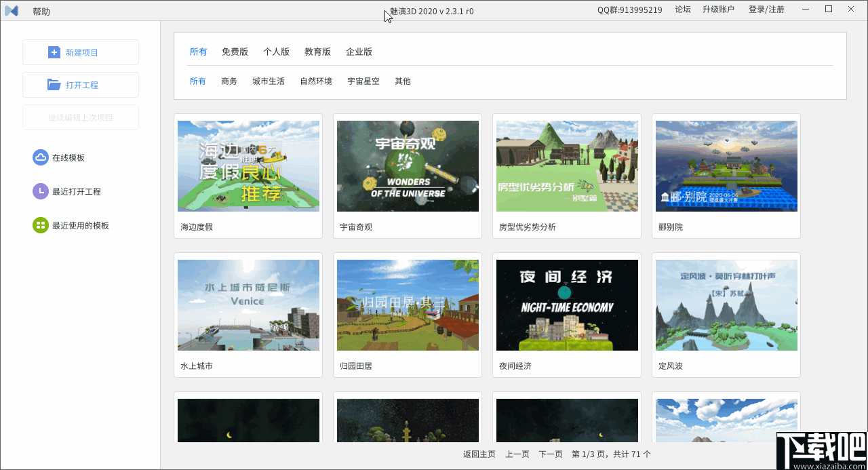Screen dimensions: 868x470
Task: Click the disabled 继续编辑上次项目 button
Action: [81, 117]
